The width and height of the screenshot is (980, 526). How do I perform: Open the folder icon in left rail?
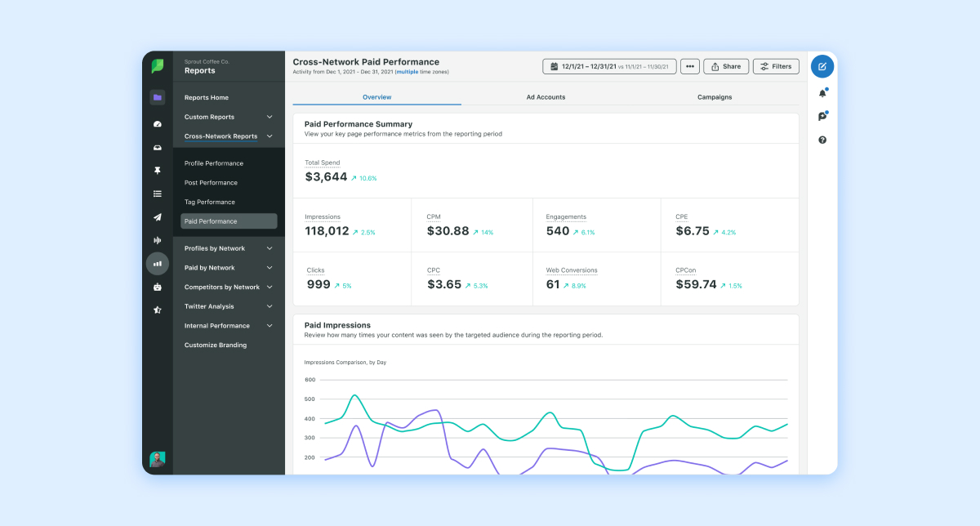[x=158, y=97]
